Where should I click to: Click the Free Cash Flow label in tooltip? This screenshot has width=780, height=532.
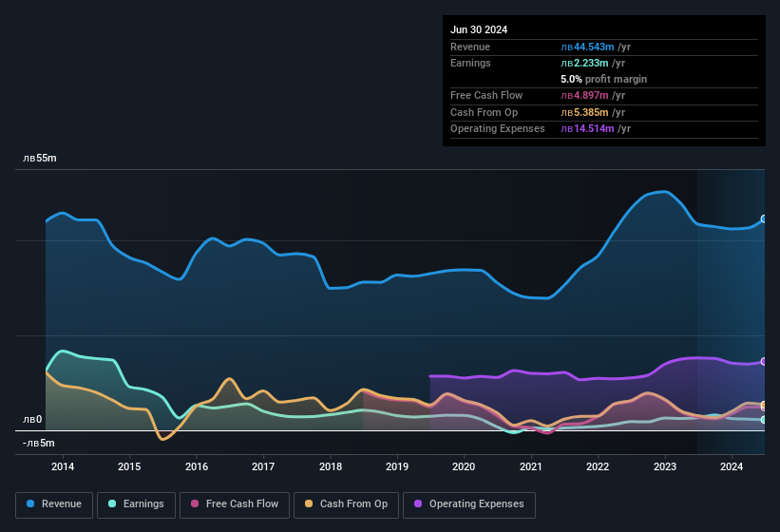coord(486,95)
